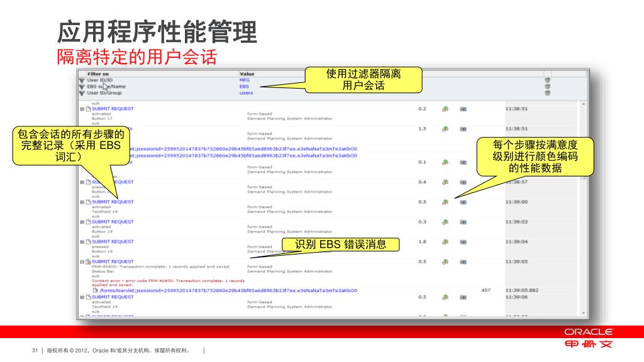Viewport: 644px width, 362px height.
Task: Click the scroll down arrow of the session list
Action: coord(584,314)
